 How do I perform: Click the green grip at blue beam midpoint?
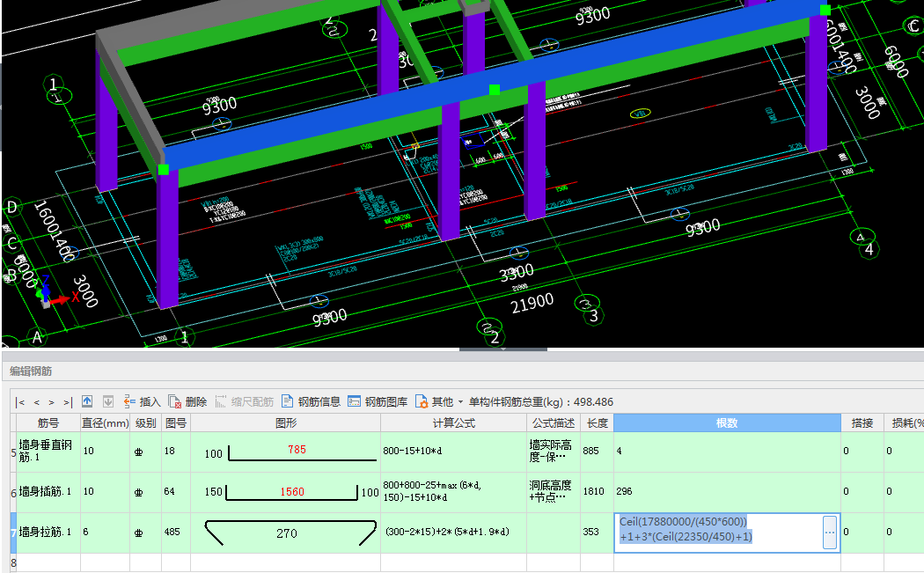(x=495, y=90)
